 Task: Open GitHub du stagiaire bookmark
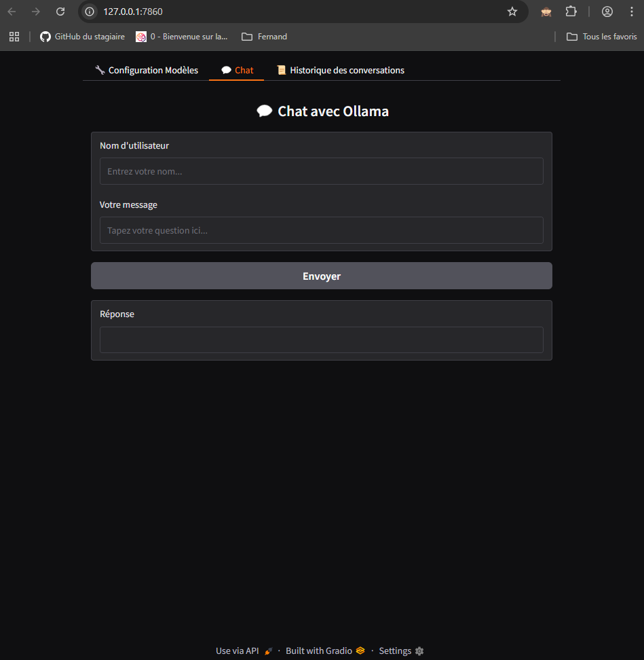coord(82,37)
